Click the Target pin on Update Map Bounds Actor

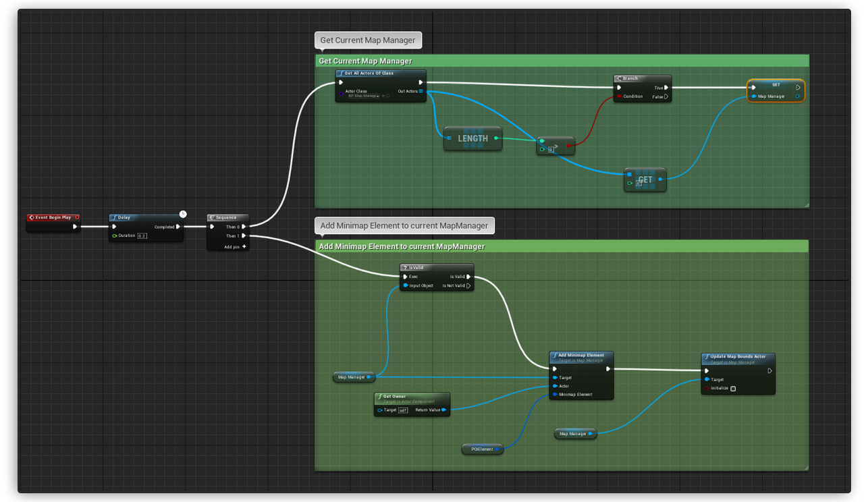pyautogui.click(x=707, y=379)
